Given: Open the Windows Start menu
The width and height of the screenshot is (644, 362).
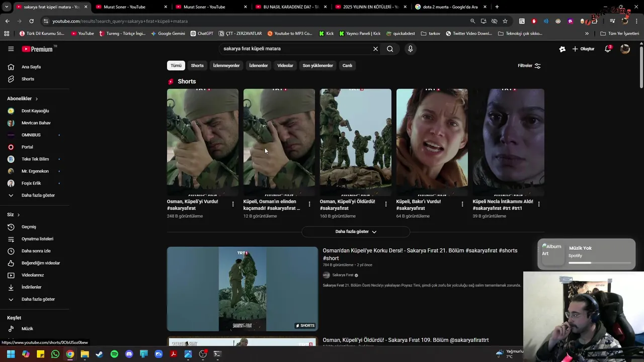Looking at the screenshot, I should tap(11, 354).
